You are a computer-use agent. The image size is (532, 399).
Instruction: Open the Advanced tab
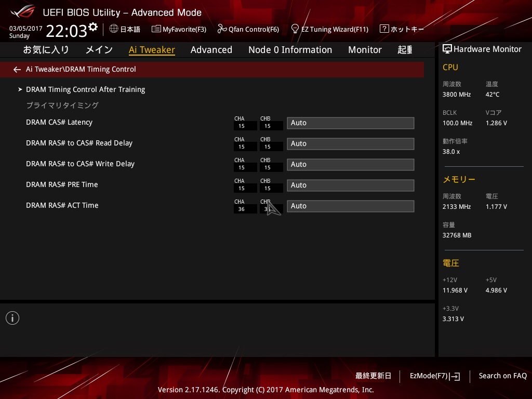click(x=211, y=49)
